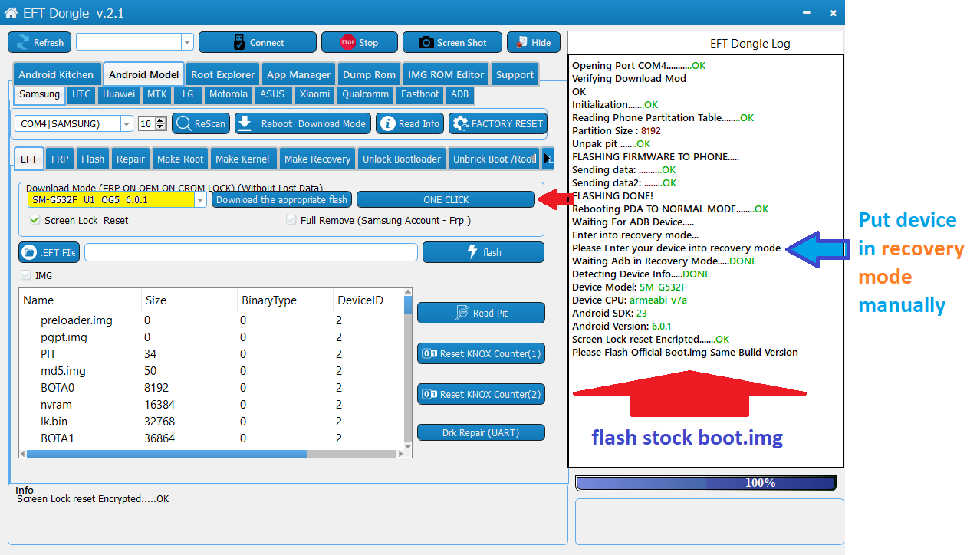
Task: Select the md5.img partition row
Action: [211, 370]
